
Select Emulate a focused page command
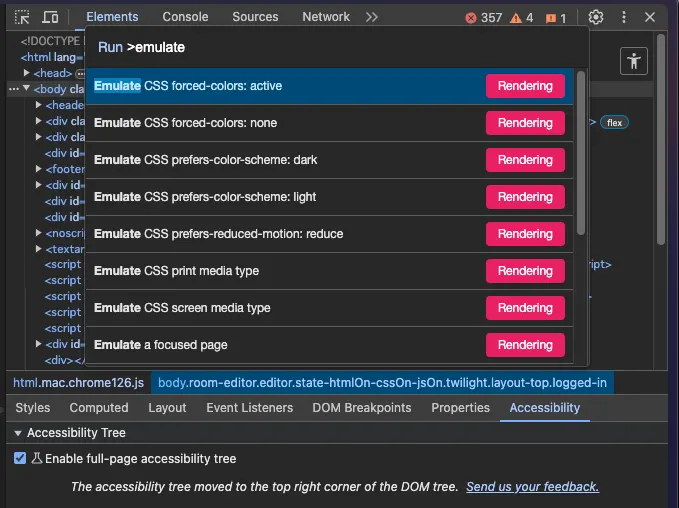[330, 345]
